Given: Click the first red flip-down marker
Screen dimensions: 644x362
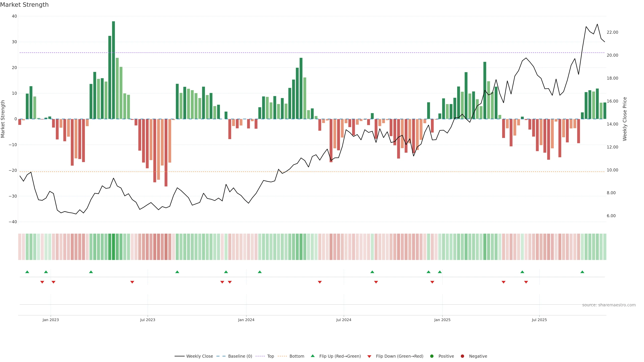Looking at the screenshot, I should [42, 282].
